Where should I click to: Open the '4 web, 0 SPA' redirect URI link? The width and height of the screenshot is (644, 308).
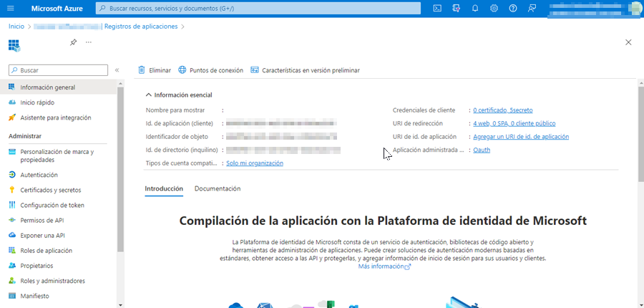[514, 123]
